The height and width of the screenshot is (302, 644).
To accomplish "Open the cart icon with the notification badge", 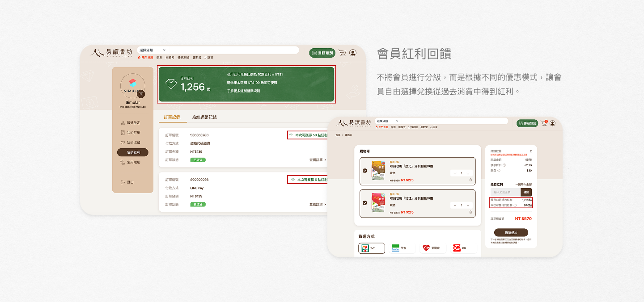I will [x=544, y=123].
